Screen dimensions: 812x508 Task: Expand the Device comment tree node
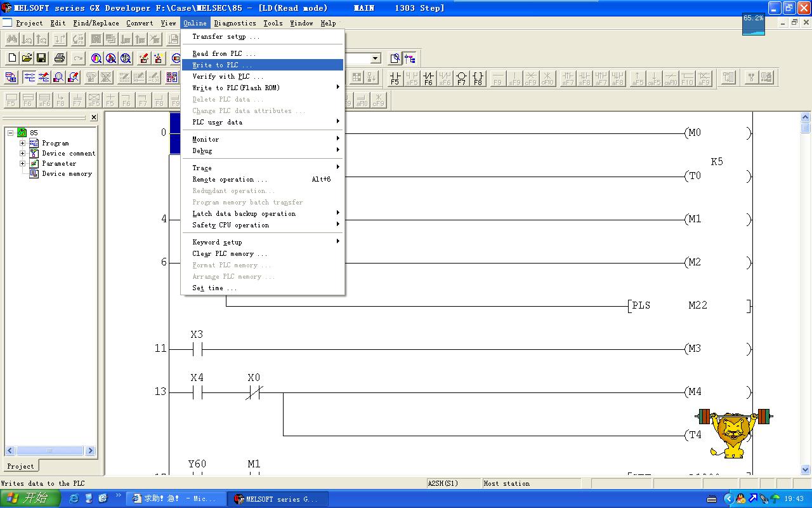pos(23,154)
